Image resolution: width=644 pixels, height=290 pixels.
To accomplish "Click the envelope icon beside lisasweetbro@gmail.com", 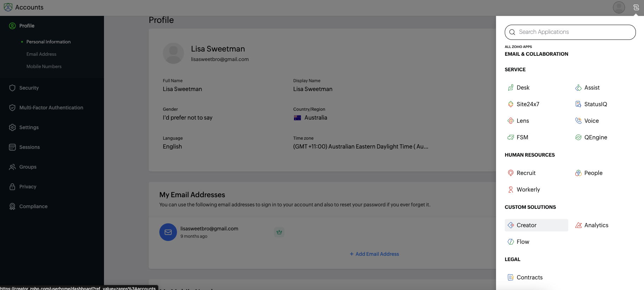I will click(x=168, y=232).
